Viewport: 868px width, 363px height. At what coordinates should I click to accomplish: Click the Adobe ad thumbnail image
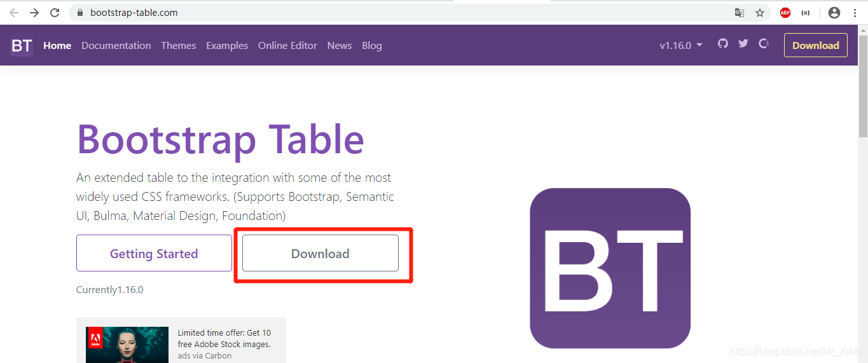(x=127, y=345)
